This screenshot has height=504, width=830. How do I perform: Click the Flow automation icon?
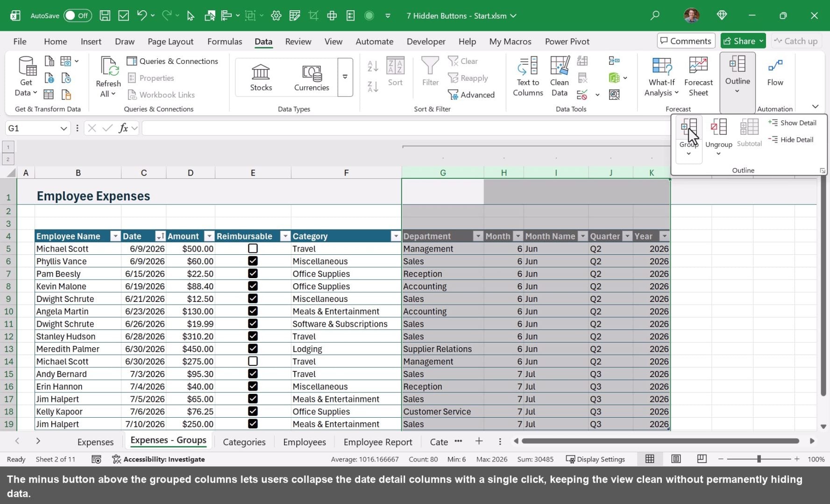click(775, 67)
